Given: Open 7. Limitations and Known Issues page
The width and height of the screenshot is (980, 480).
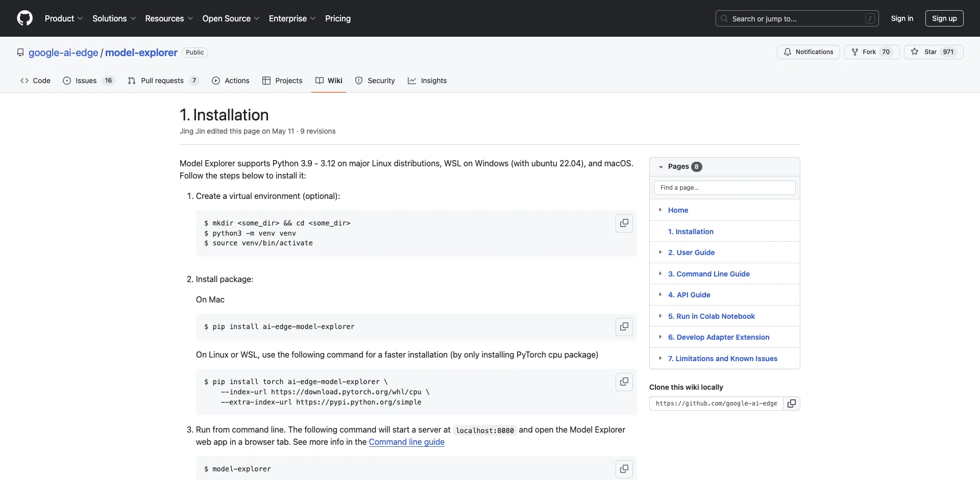Looking at the screenshot, I should coord(723,359).
